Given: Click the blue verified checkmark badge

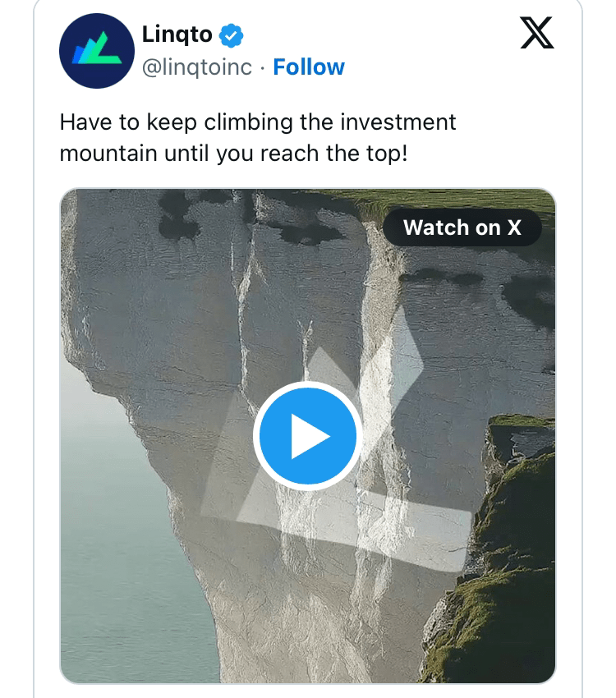Looking at the screenshot, I should click(232, 34).
